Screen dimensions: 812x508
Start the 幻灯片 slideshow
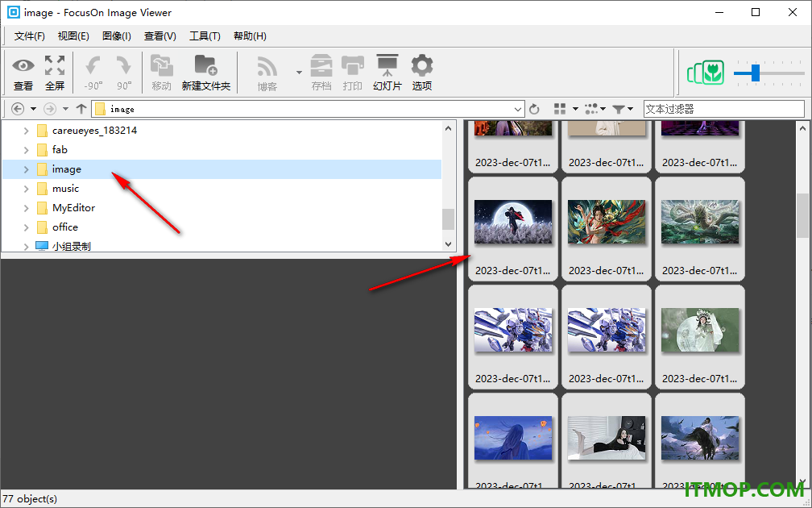click(387, 73)
